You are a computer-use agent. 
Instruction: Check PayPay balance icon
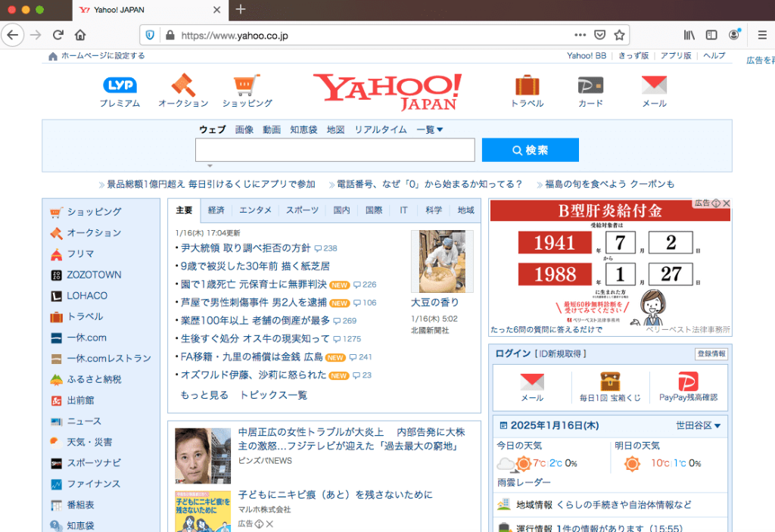[x=688, y=381]
